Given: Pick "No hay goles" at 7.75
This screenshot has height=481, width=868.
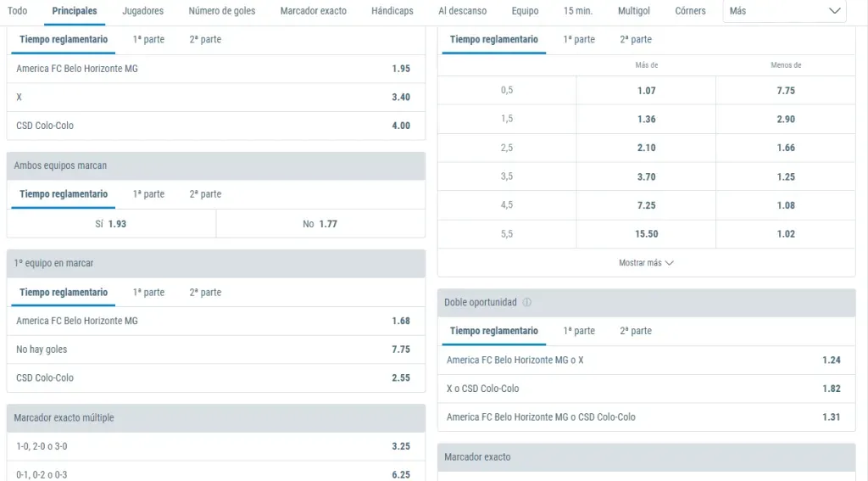Looking at the screenshot, I should [215, 350].
